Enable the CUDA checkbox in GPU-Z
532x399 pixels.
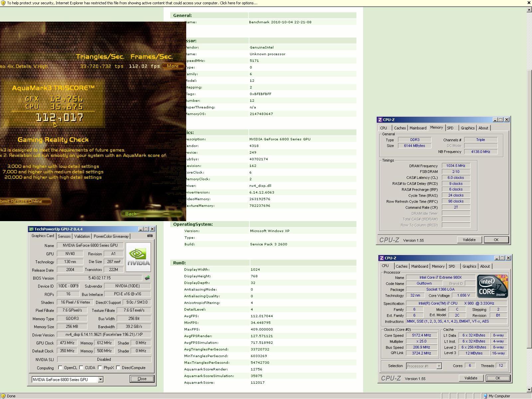[81, 367]
